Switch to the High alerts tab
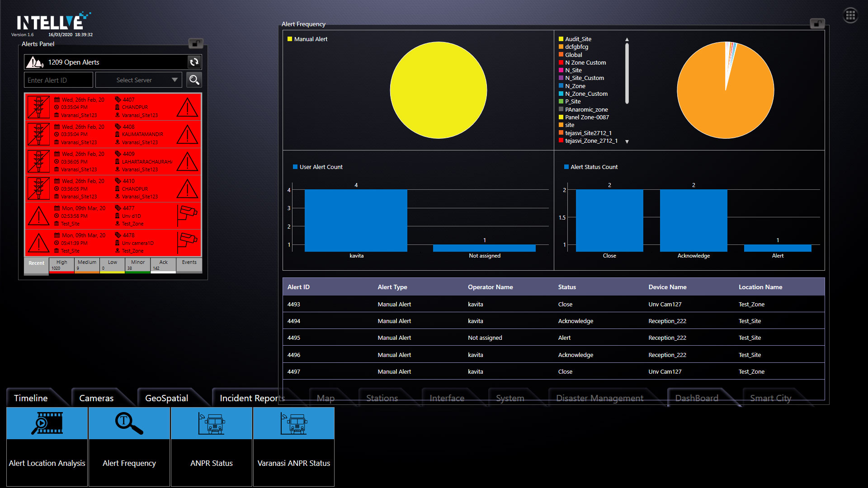 (x=61, y=265)
